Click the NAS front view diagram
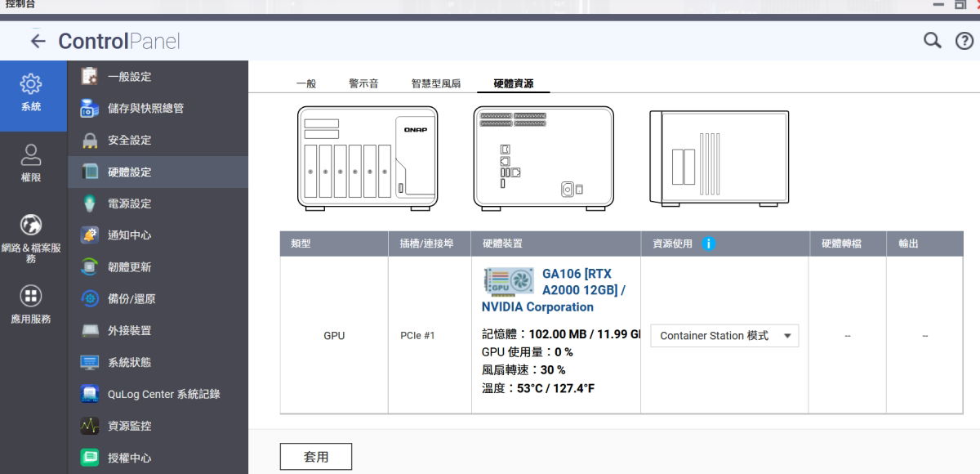 (x=366, y=159)
